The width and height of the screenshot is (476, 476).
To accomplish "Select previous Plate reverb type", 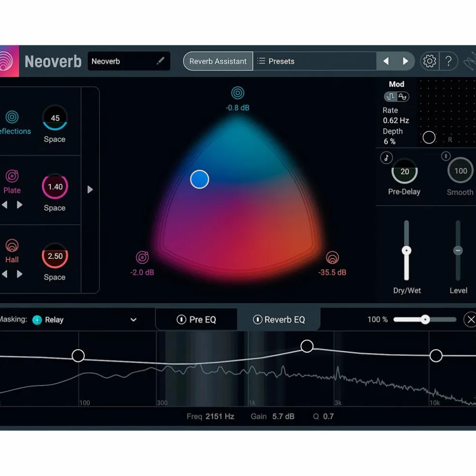I will pos(4,205).
